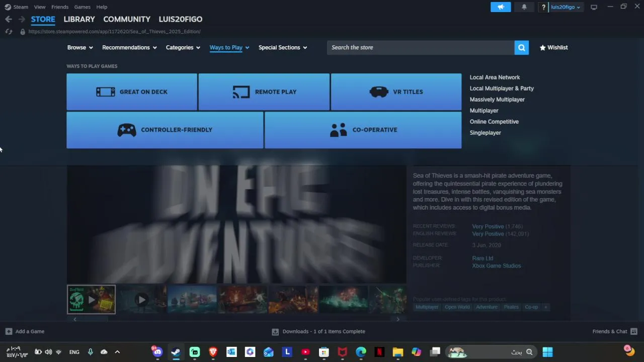
Task: Click the Pirates tag
Action: (511, 307)
